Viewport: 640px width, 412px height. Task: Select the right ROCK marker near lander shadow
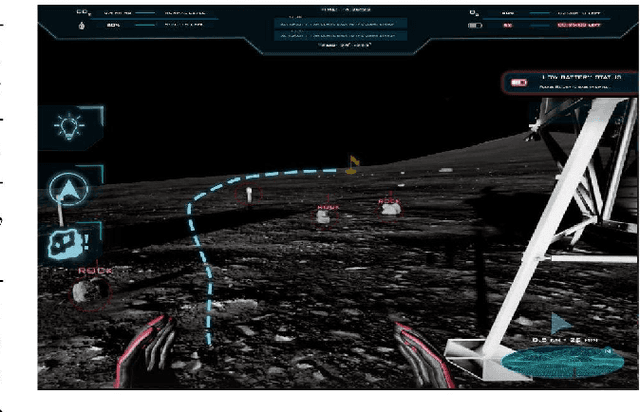point(389,206)
